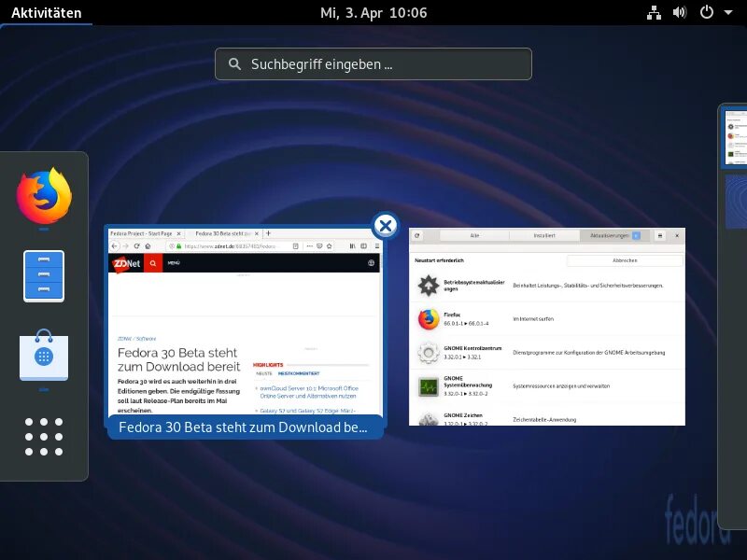Open Software window hamburger menu
Screen dimensions: 747x560
coord(660,235)
